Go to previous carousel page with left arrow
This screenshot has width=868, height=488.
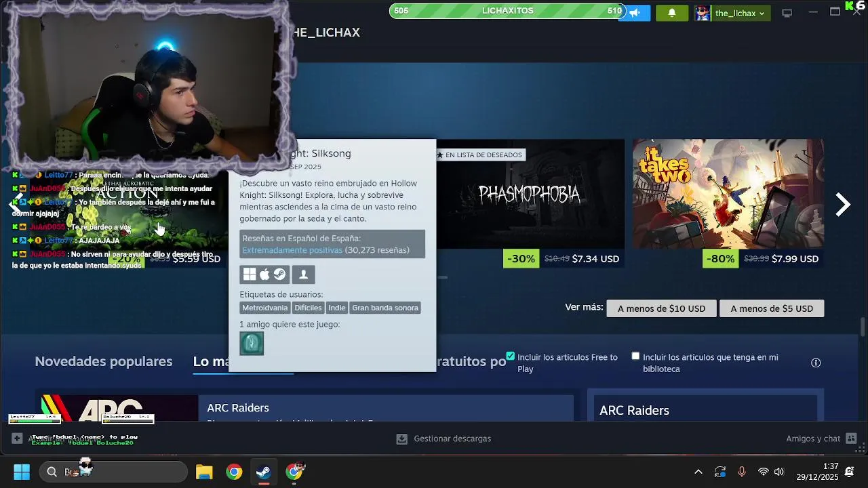coord(18,204)
